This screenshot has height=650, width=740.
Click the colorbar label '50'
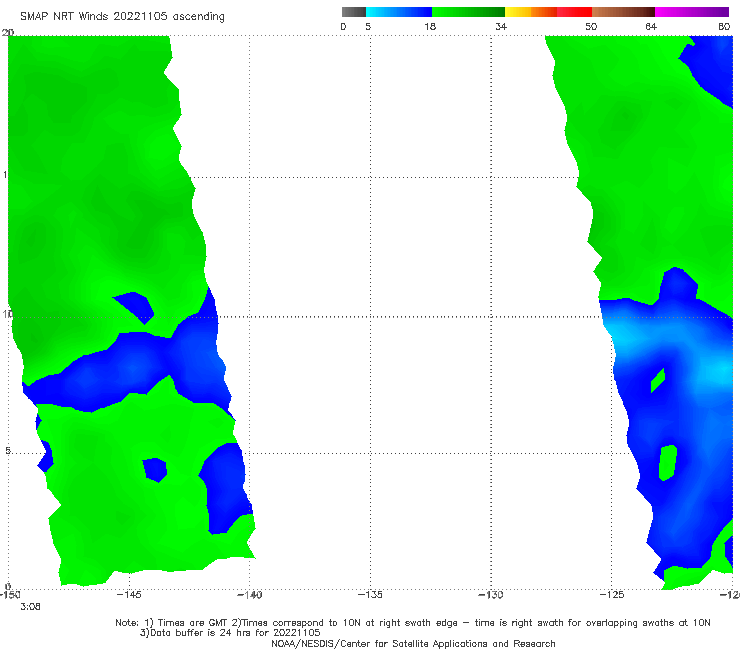[x=591, y=27]
